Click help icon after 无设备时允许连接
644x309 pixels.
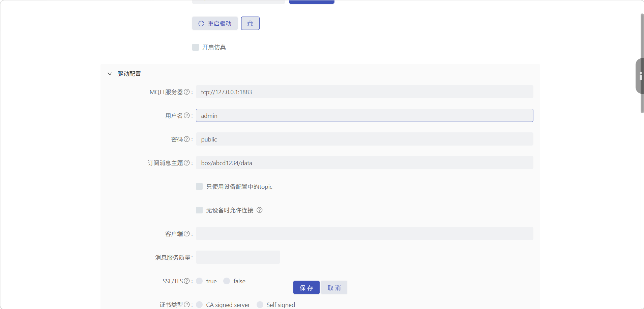coord(259,210)
